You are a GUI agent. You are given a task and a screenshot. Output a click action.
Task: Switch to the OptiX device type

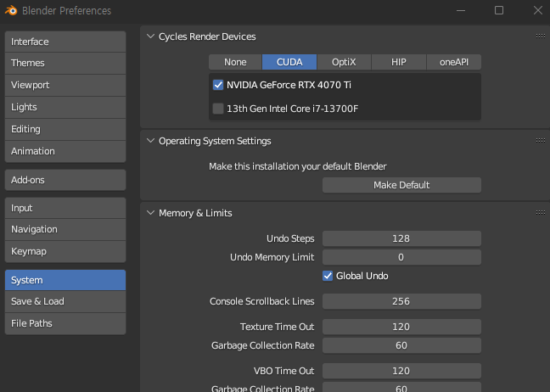344,62
